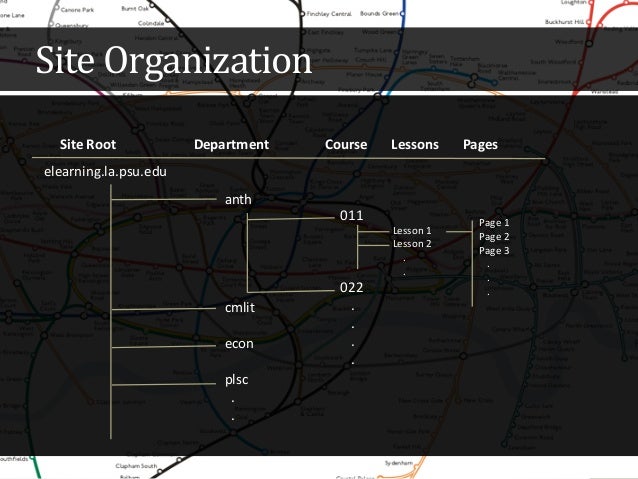Select the 'econ' department node

click(239, 344)
